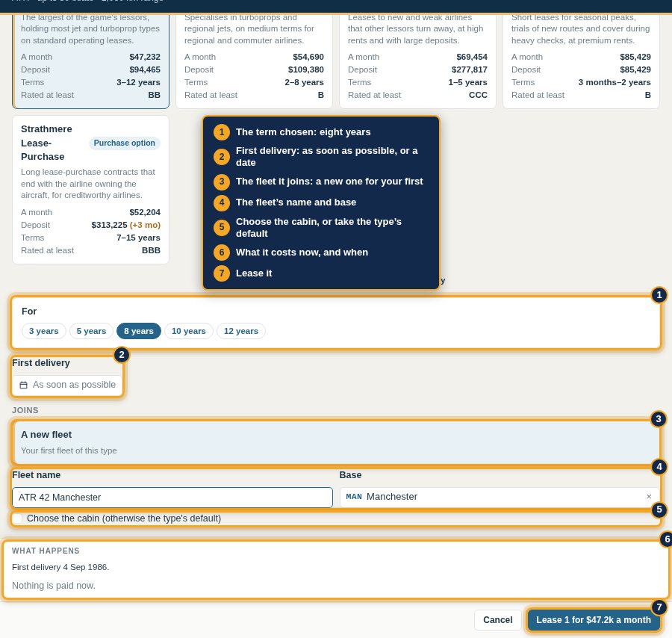Click the $313,225 deposit value
This screenshot has width=672, height=638.
tap(109, 225)
